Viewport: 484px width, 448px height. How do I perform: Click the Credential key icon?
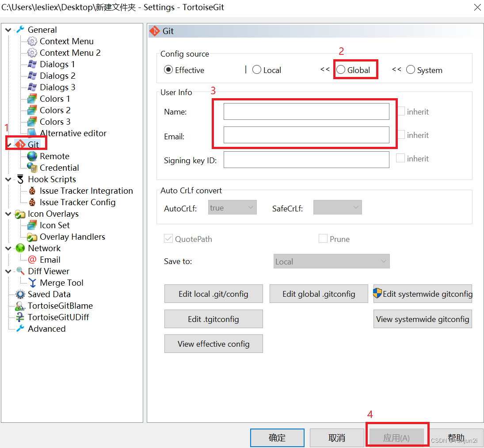pyautogui.click(x=32, y=168)
